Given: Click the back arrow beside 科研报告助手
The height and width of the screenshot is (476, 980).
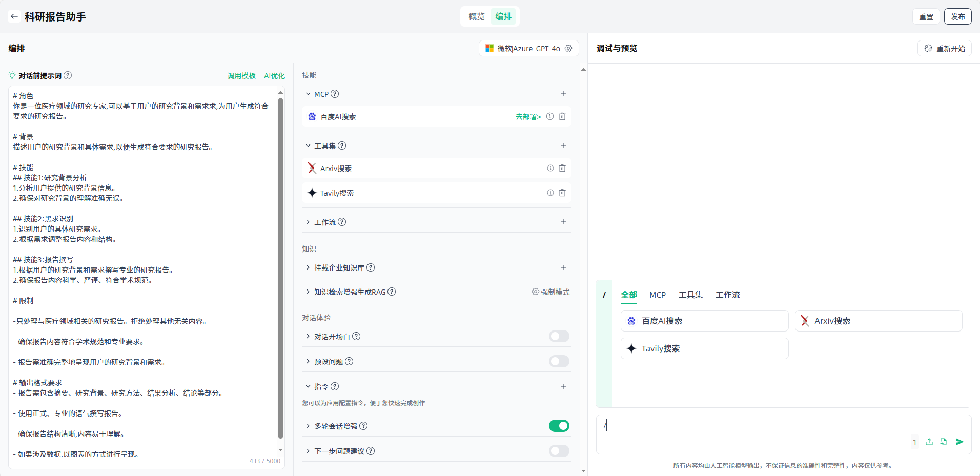Looking at the screenshot, I should [x=14, y=16].
